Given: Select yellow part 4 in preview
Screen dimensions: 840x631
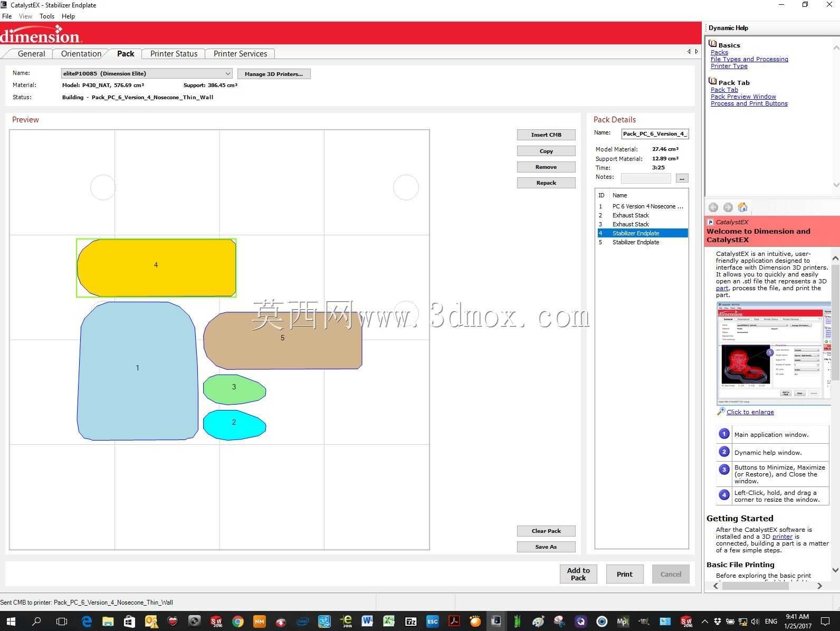Looking at the screenshot, I should (x=156, y=267).
